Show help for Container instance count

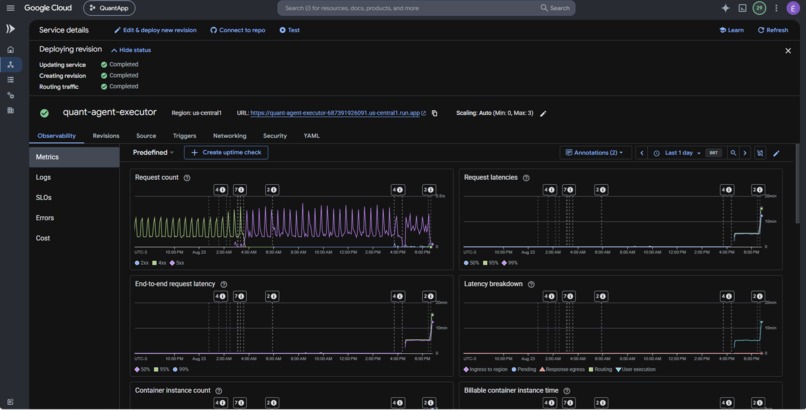pyautogui.click(x=219, y=391)
